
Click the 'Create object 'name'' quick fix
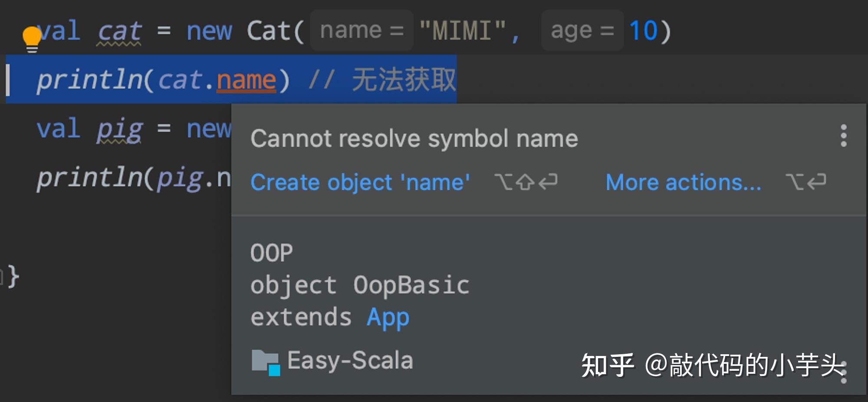click(360, 182)
